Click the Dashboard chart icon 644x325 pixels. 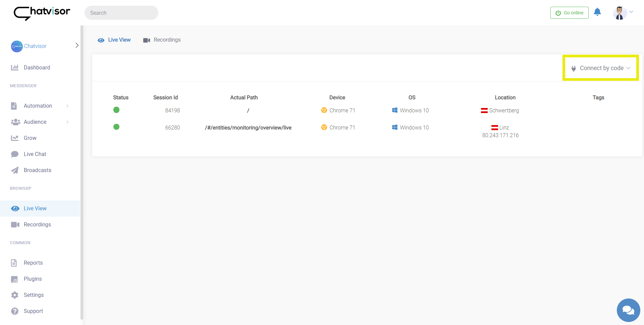coord(15,67)
